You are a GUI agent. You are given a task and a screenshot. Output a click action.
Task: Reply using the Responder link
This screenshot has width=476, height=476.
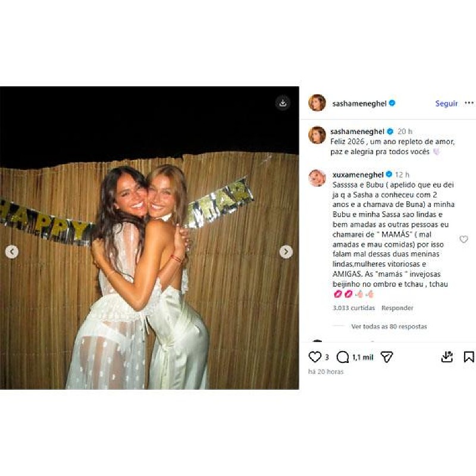pos(397,308)
